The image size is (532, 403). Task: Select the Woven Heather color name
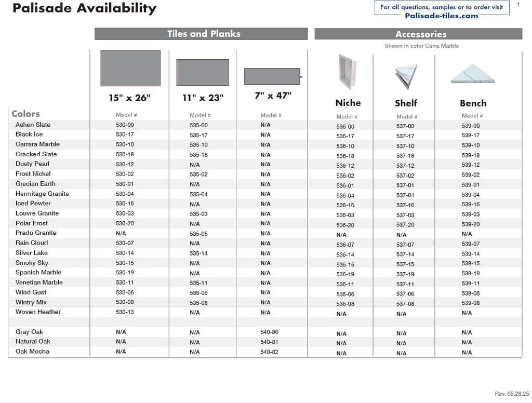[38, 312]
